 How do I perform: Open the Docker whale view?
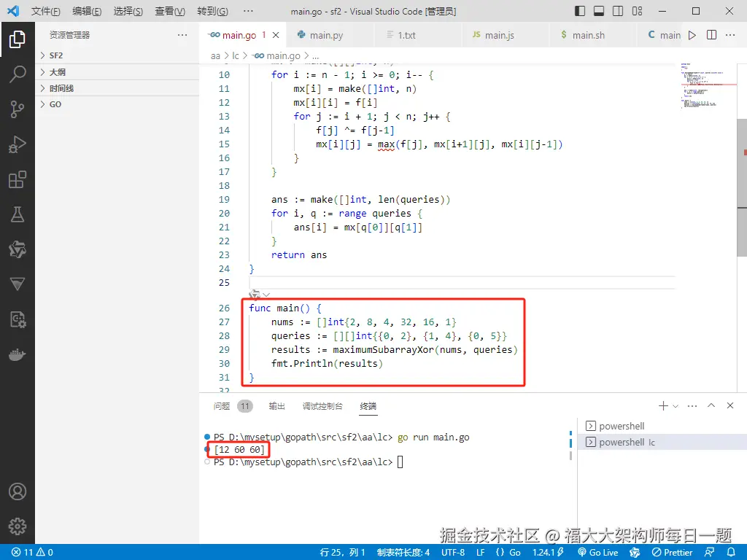pos(18,355)
